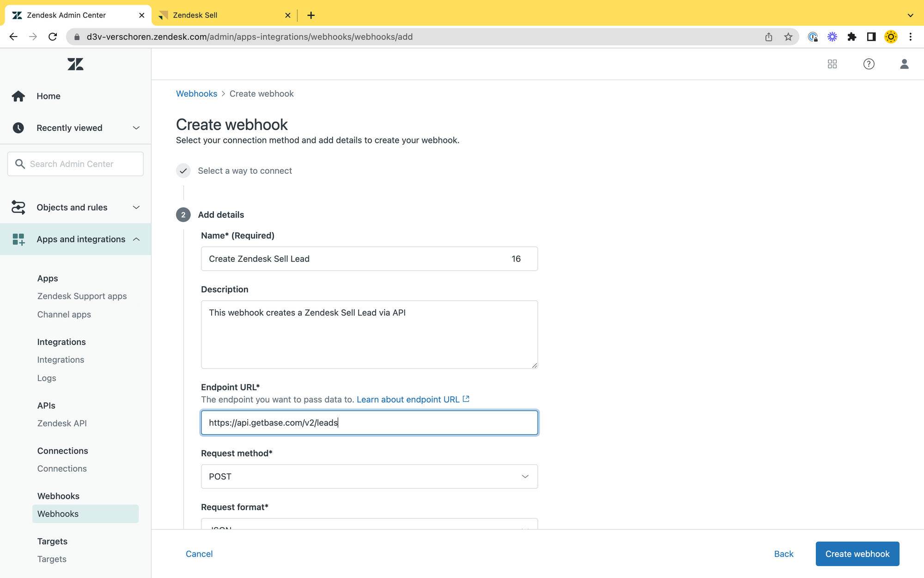Bookmark page with the star icon
This screenshot has width=924, height=578.
coord(788,37)
